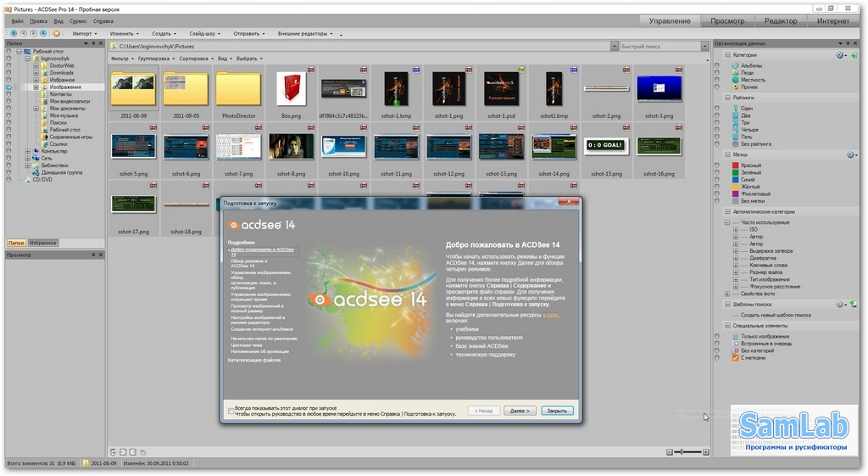The height and width of the screenshot is (476, 868).
Task: Open Шаблоны поиска settings gear icon
Action: (x=840, y=305)
